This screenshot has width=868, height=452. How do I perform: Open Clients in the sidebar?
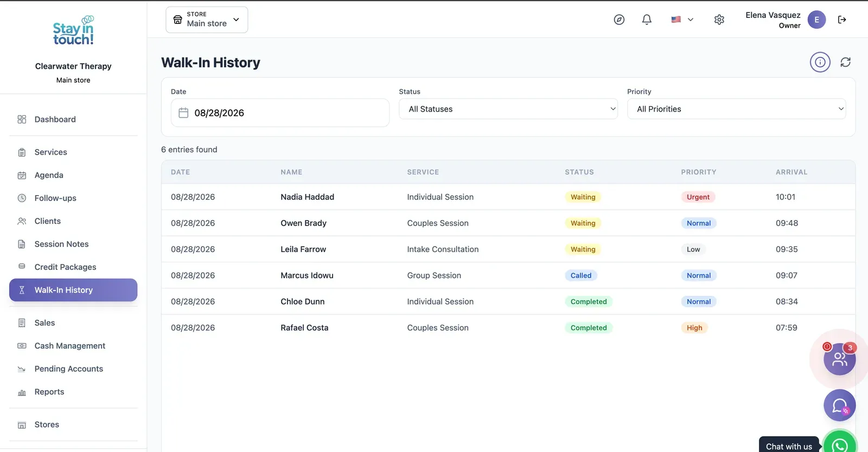[73, 221]
